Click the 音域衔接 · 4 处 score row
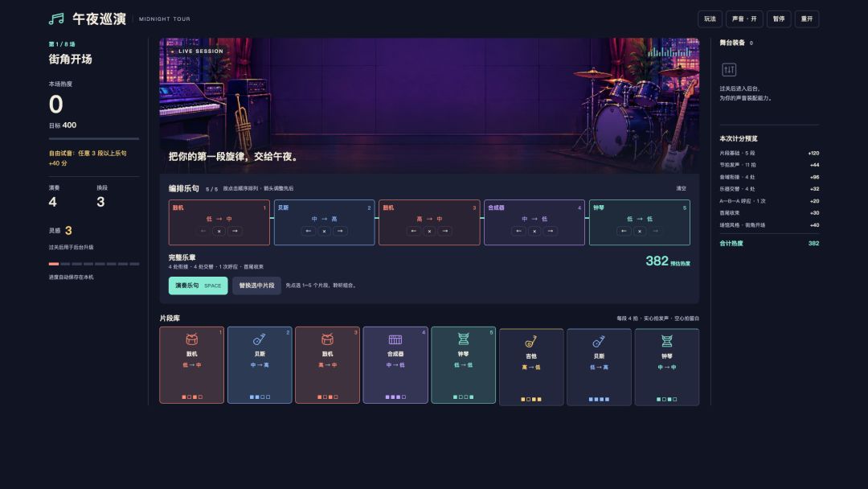 [769, 177]
